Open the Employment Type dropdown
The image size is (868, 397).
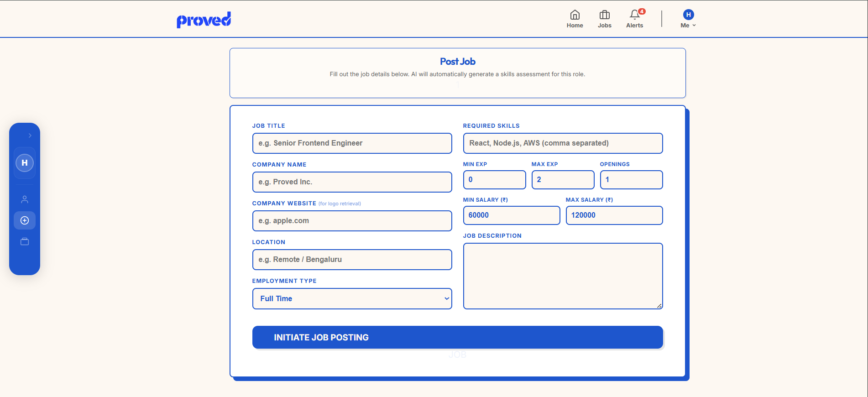pyautogui.click(x=352, y=298)
